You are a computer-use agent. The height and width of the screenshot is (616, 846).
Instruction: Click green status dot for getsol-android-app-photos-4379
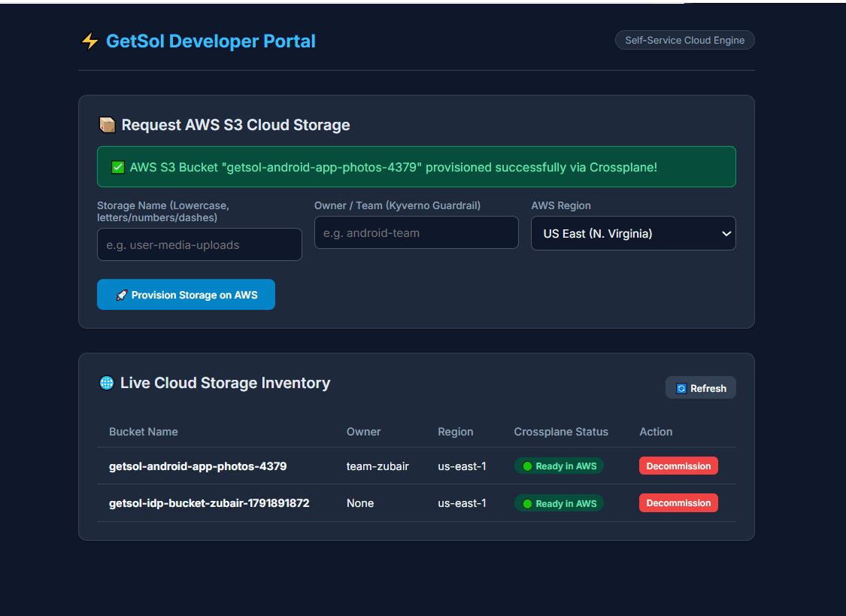click(x=527, y=466)
